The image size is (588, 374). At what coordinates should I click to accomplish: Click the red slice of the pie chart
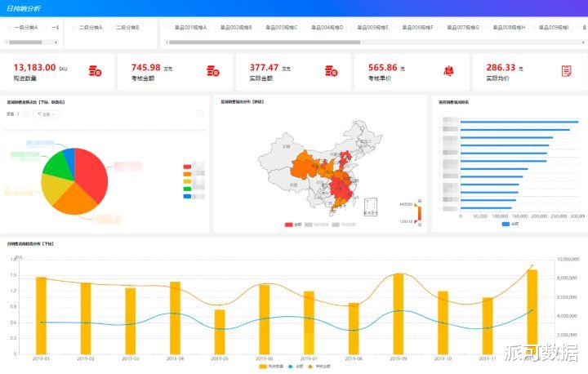pyautogui.click(x=90, y=172)
